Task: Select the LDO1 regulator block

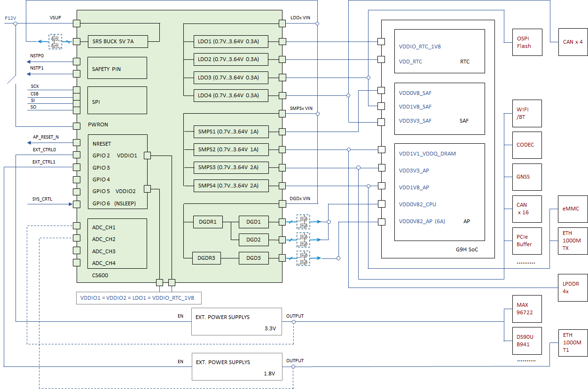Action: tap(231, 41)
